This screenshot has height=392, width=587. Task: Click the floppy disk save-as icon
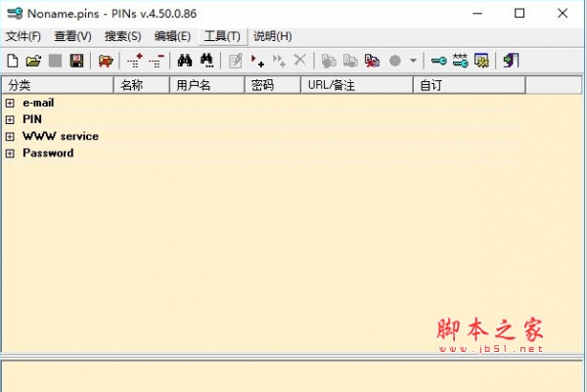pyautogui.click(x=76, y=61)
